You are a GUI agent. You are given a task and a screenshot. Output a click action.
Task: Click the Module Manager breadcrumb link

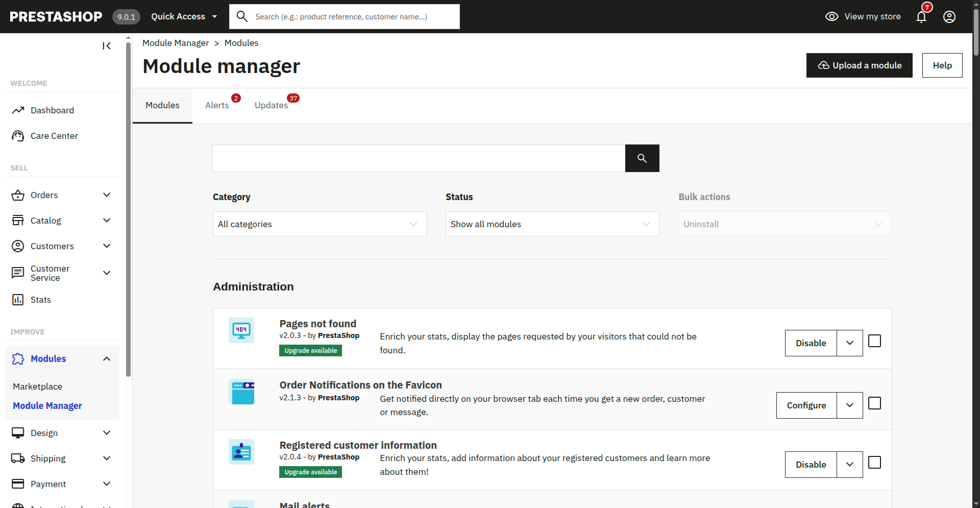[176, 43]
